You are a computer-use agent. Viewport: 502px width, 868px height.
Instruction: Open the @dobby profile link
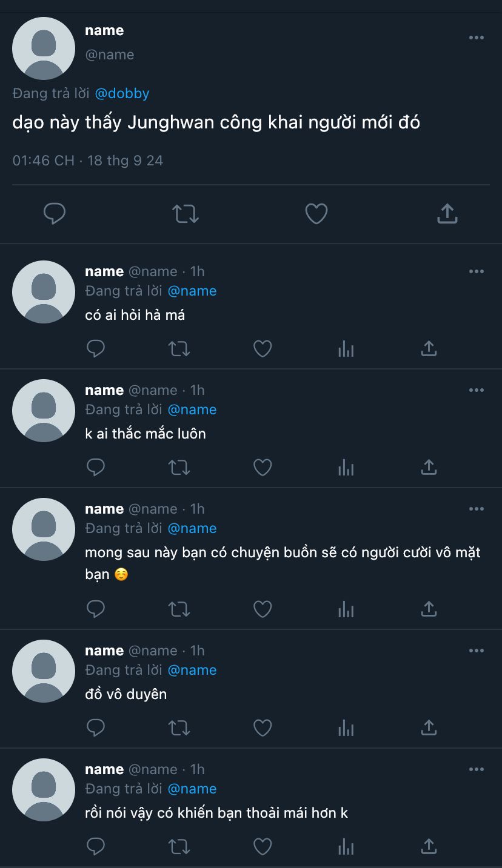[x=122, y=93]
